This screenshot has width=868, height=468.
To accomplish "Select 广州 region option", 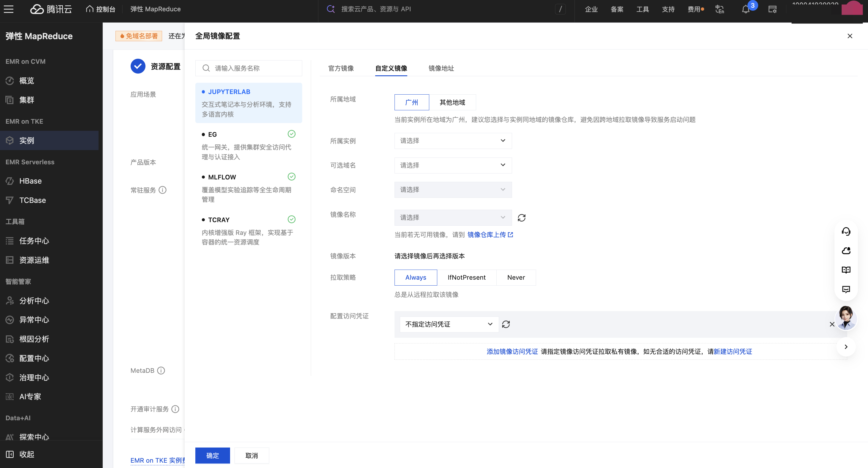I will coord(411,102).
